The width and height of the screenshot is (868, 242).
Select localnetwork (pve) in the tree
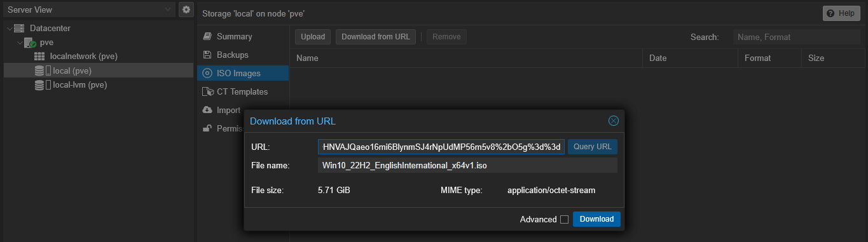click(x=83, y=57)
